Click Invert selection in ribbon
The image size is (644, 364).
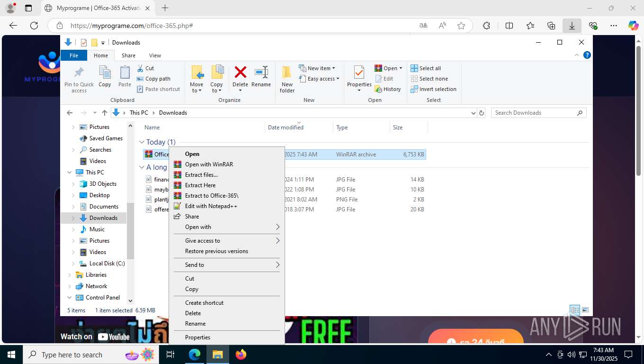[433, 89]
